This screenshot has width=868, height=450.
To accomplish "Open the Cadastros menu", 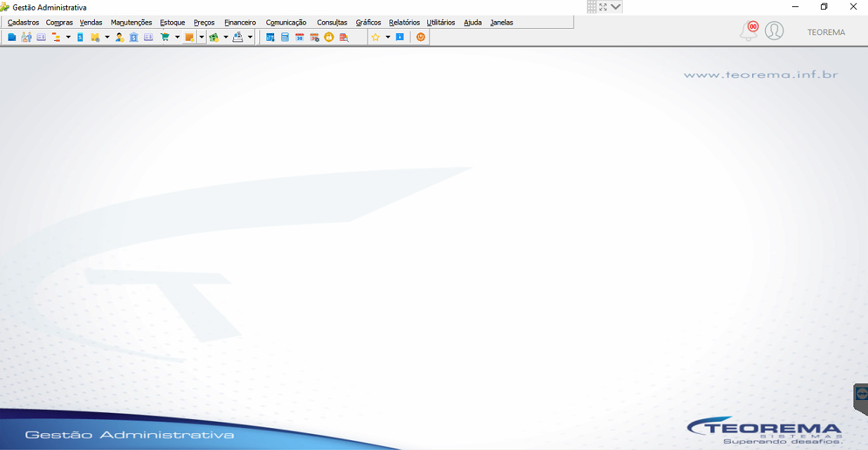I will pos(23,22).
